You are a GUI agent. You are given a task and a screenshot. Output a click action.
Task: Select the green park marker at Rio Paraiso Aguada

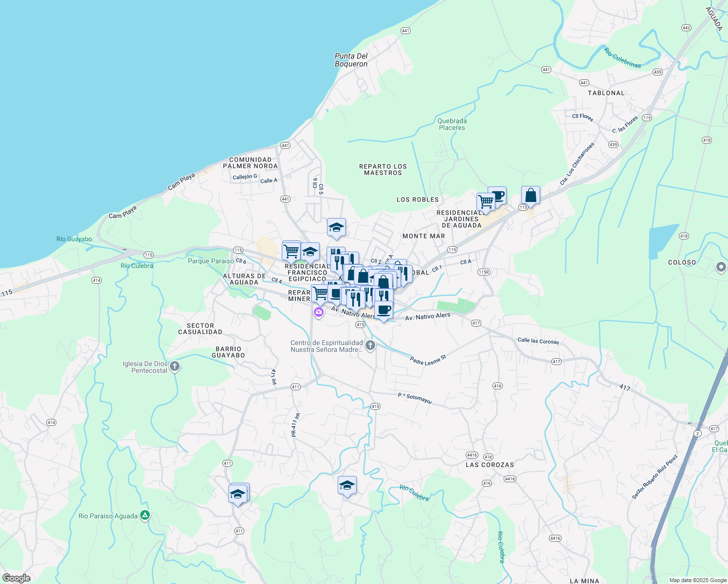144,515
